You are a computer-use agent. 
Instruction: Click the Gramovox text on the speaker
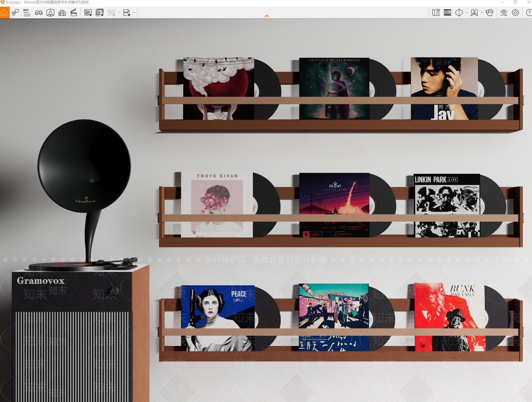[x=41, y=281]
